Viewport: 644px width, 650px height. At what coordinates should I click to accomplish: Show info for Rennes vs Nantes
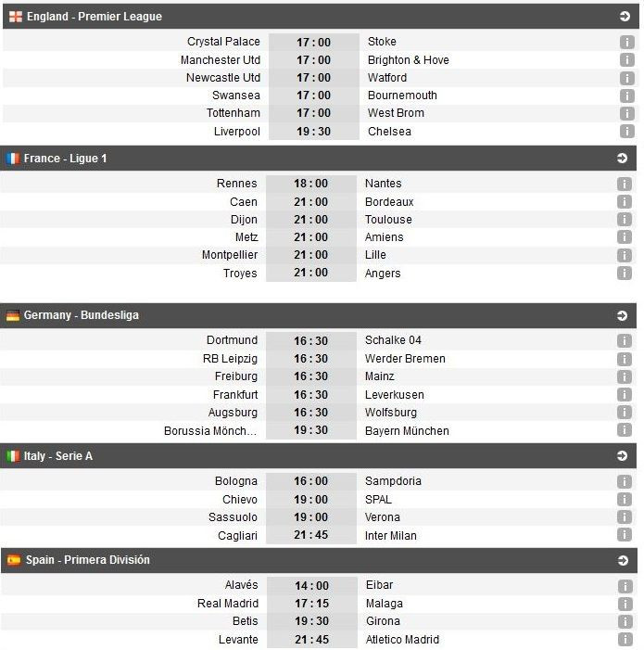[625, 184]
